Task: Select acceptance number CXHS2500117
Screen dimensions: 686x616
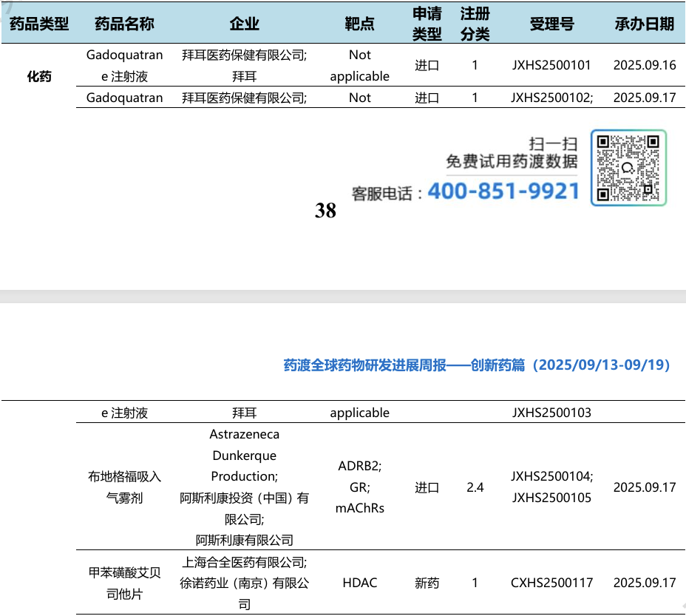Action: point(551,583)
